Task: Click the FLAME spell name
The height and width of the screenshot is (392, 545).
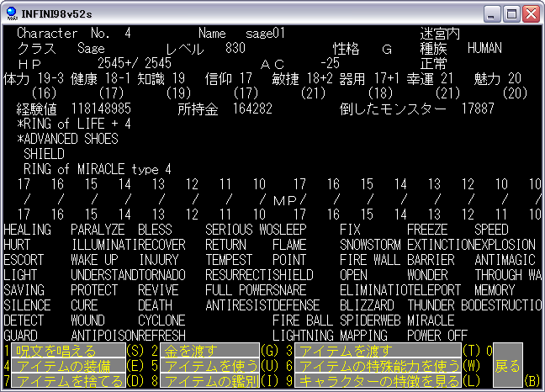Action: [x=289, y=245]
